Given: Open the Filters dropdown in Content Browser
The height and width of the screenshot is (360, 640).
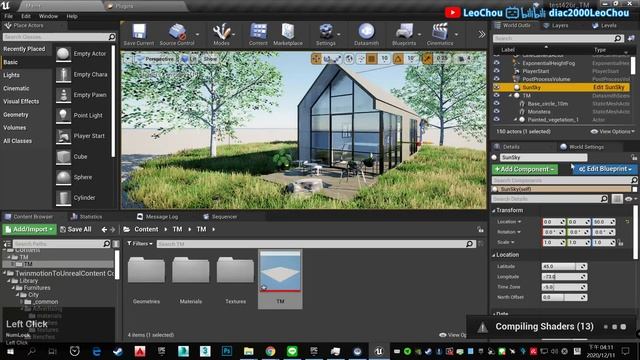Looking at the screenshot, I should coord(140,244).
